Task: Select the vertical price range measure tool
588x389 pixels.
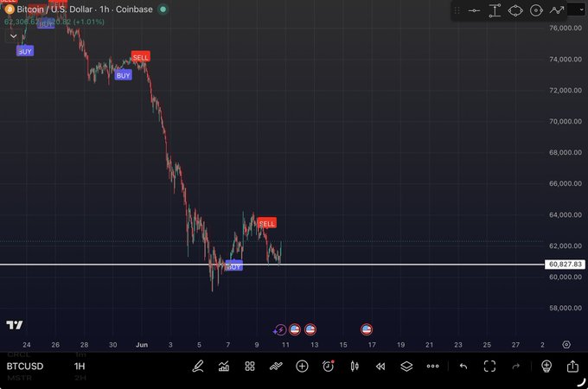Action: 495,10
